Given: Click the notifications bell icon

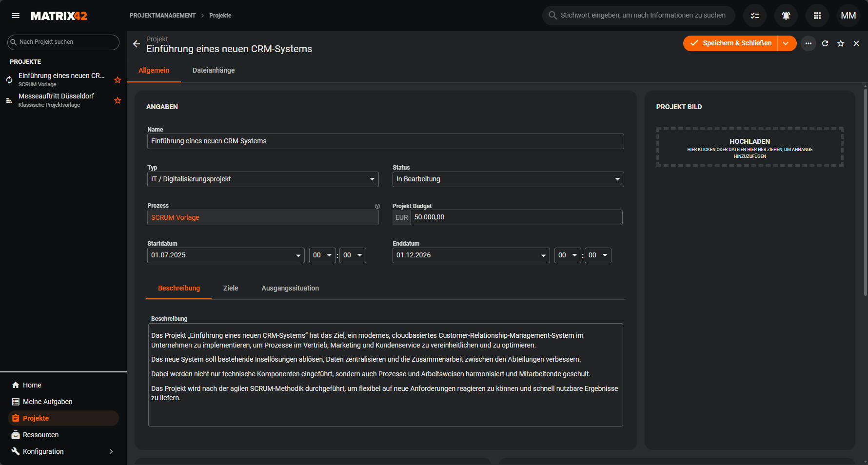Looking at the screenshot, I should point(786,16).
